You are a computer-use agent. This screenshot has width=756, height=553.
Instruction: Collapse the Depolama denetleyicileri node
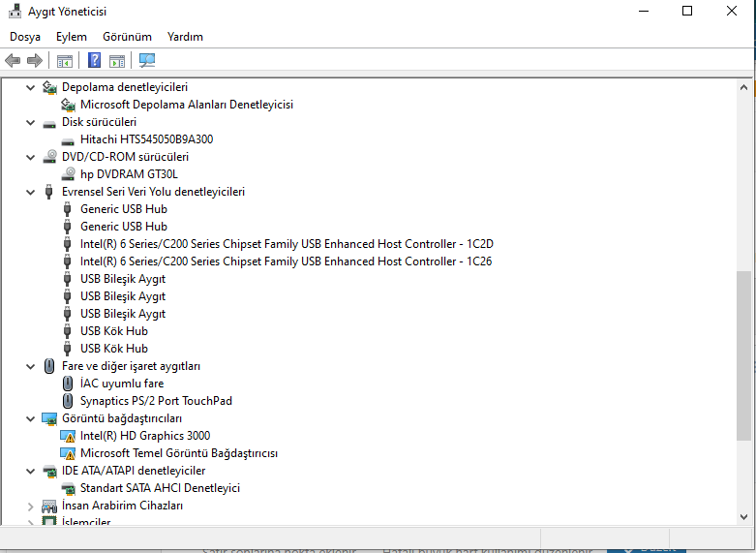coord(30,87)
